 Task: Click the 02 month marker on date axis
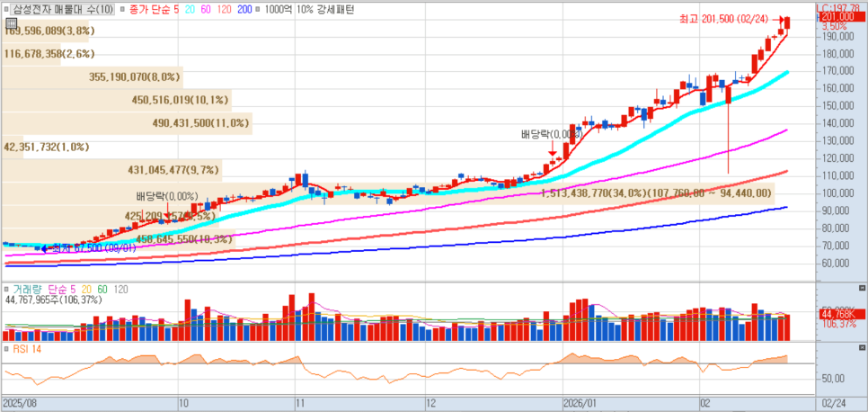(x=706, y=401)
